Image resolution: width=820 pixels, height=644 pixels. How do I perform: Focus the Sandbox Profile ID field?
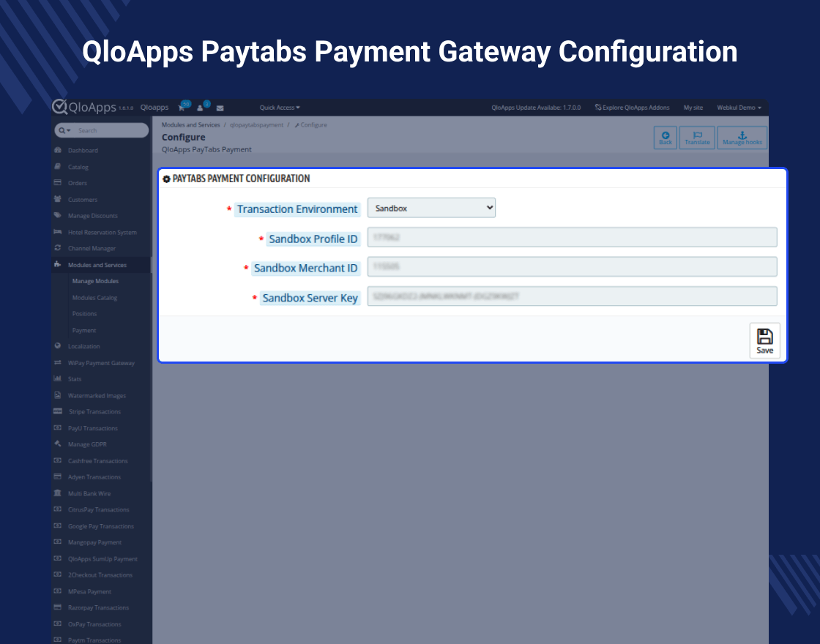tap(572, 237)
